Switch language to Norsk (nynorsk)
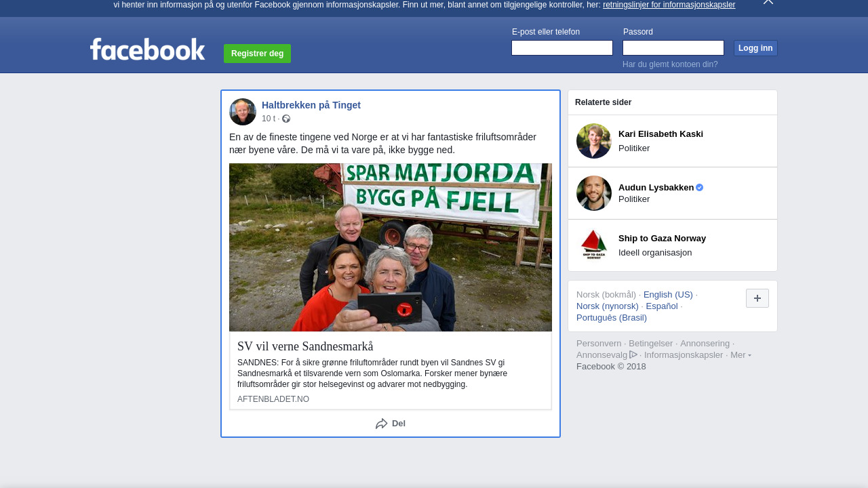The height and width of the screenshot is (488, 868). tap(608, 306)
